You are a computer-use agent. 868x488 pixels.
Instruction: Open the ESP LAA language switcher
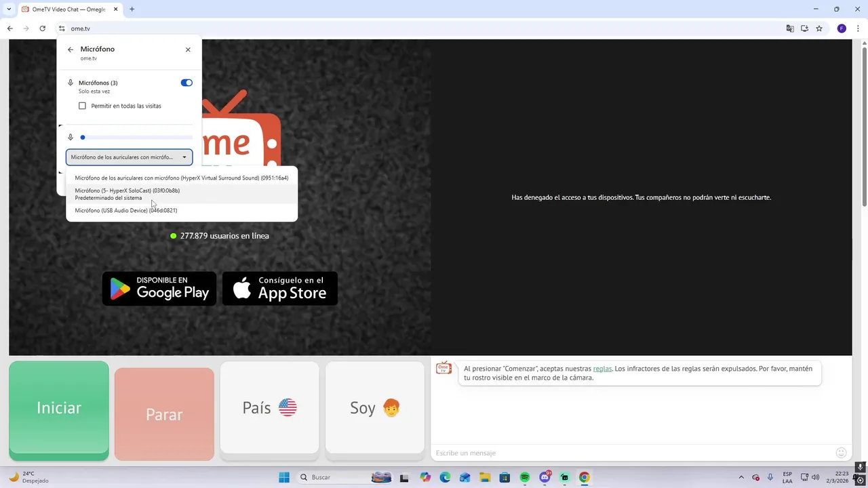tap(787, 477)
